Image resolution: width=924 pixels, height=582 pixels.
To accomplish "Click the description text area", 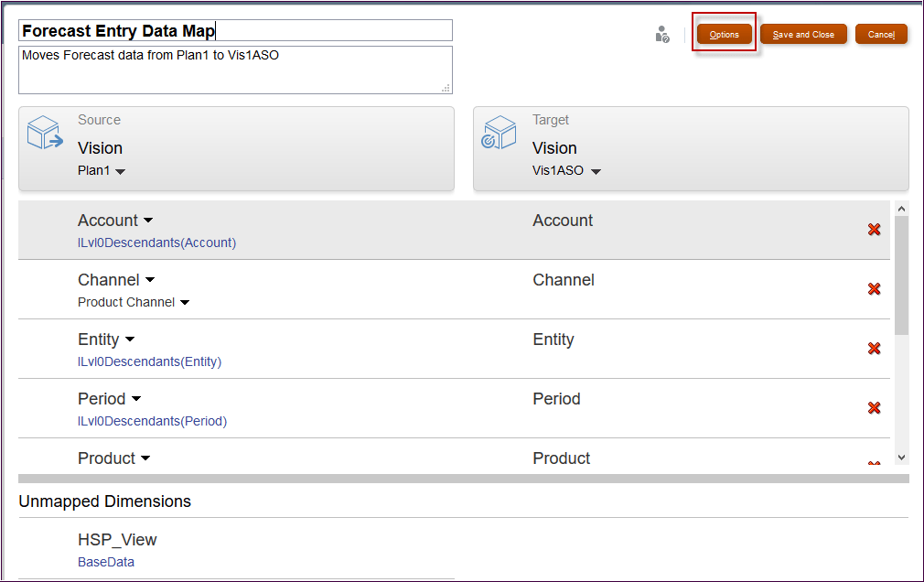I will pos(236,70).
